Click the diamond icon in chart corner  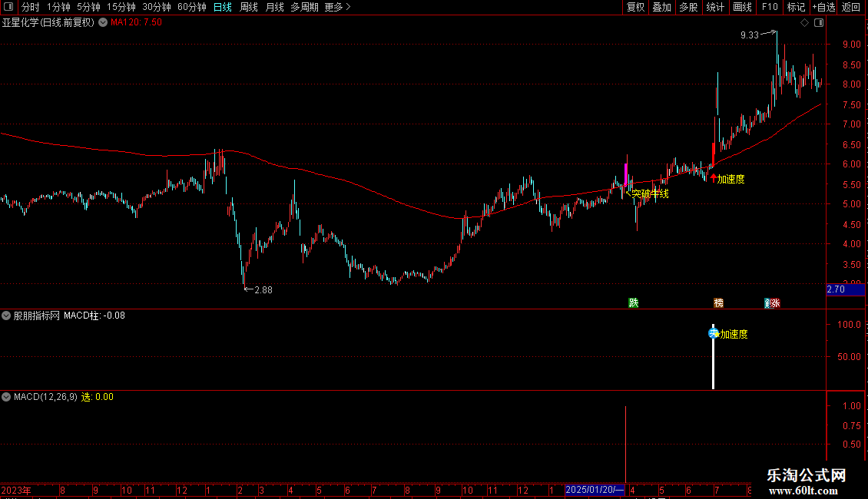coord(804,23)
